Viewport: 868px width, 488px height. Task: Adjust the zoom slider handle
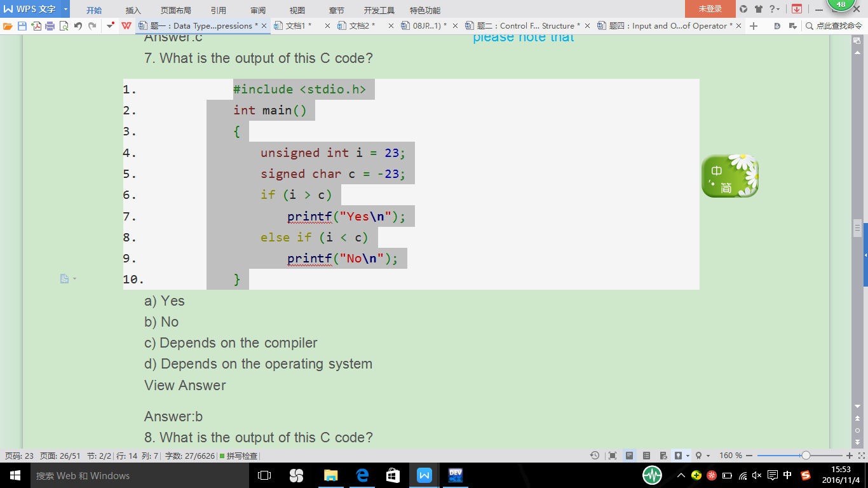[x=806, y=456]
